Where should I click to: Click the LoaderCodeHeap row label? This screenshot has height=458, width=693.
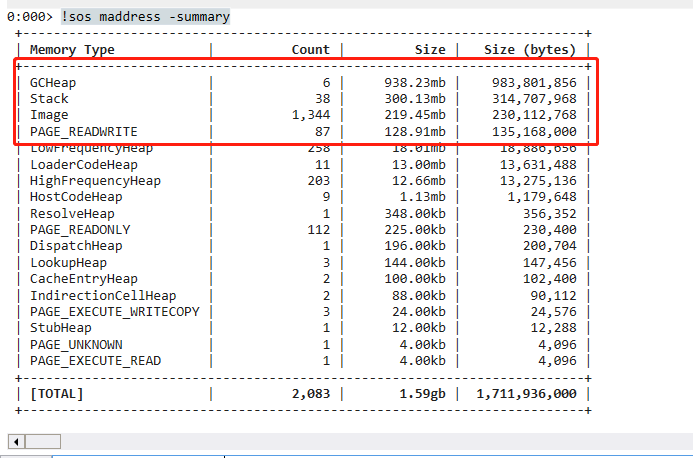(84, 164)
